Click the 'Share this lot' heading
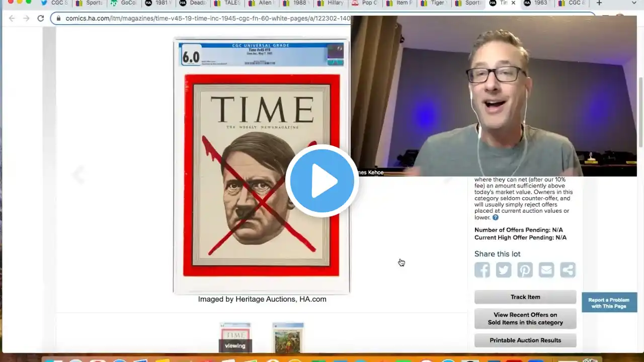This screenshot has height=362, width=644. [x=498, y=254]
